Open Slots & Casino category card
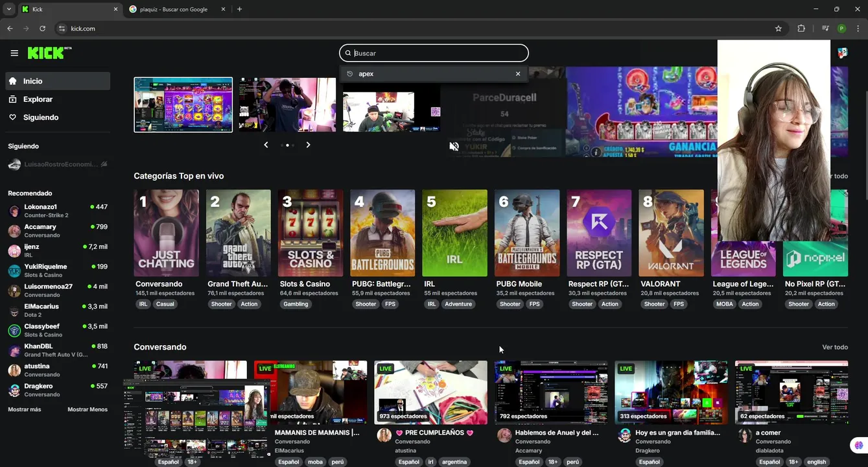 [x=311, y=233]
